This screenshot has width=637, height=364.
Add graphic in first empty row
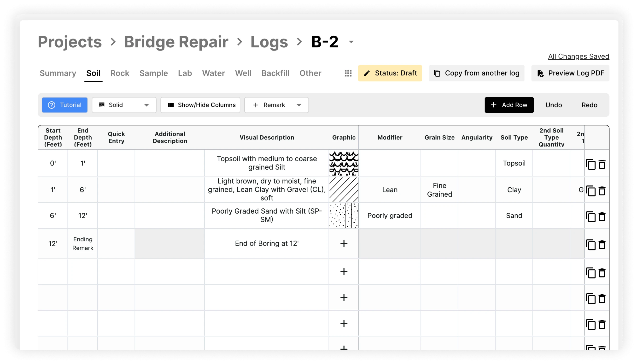344,272
